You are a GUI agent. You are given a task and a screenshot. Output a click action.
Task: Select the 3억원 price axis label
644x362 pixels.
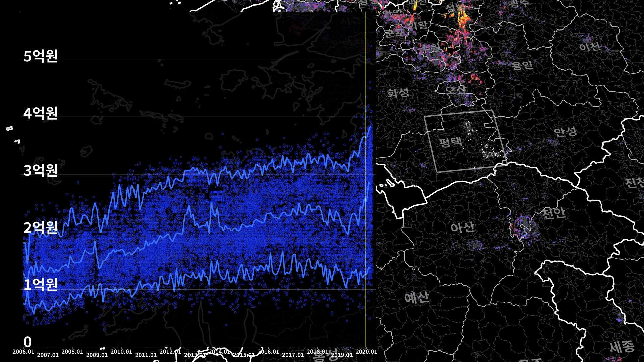pos(41,170)
